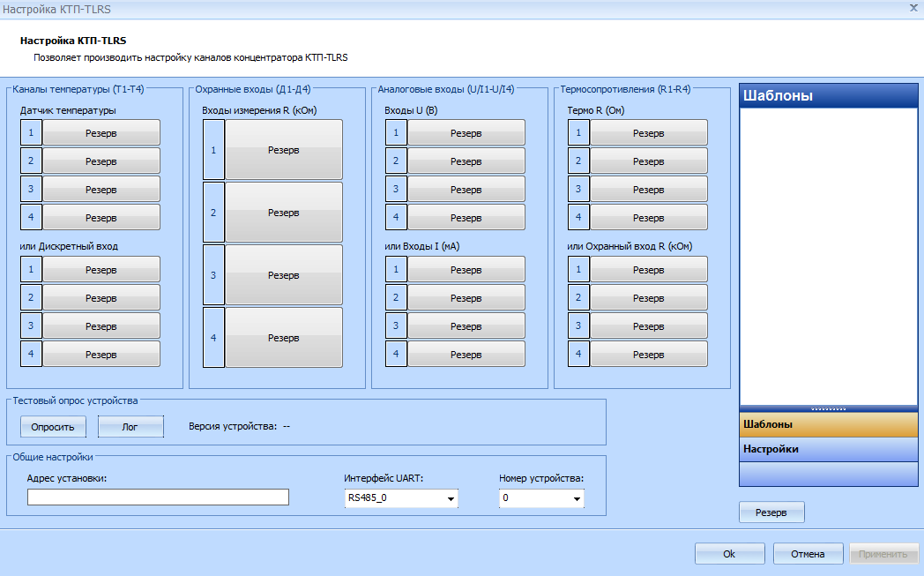Focus the Адрес установки input field
The width and height of the screenshot is (924, 576).
(x=158, y=497)
